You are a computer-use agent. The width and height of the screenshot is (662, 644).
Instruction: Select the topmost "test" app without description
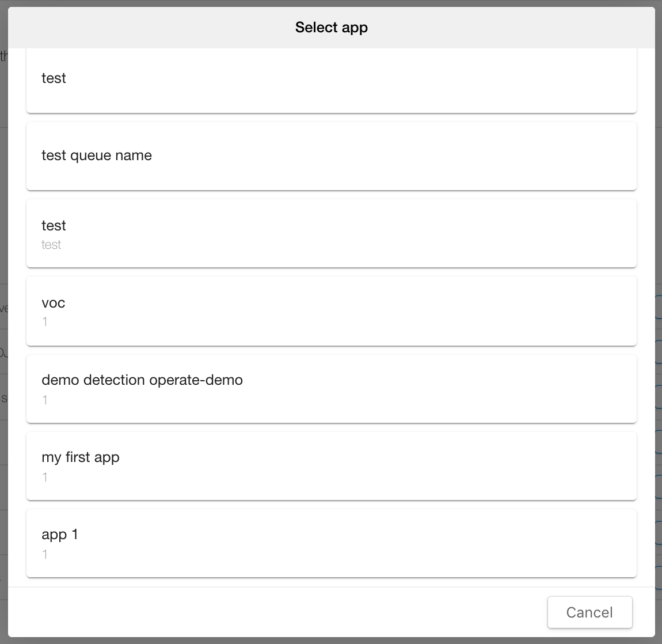pos(331,81)
